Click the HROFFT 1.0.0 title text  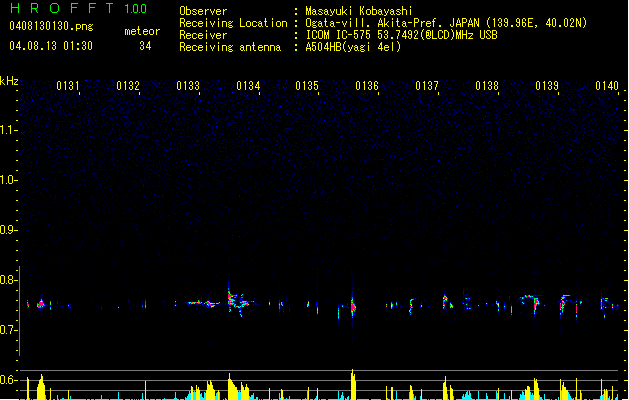[79, 8]
